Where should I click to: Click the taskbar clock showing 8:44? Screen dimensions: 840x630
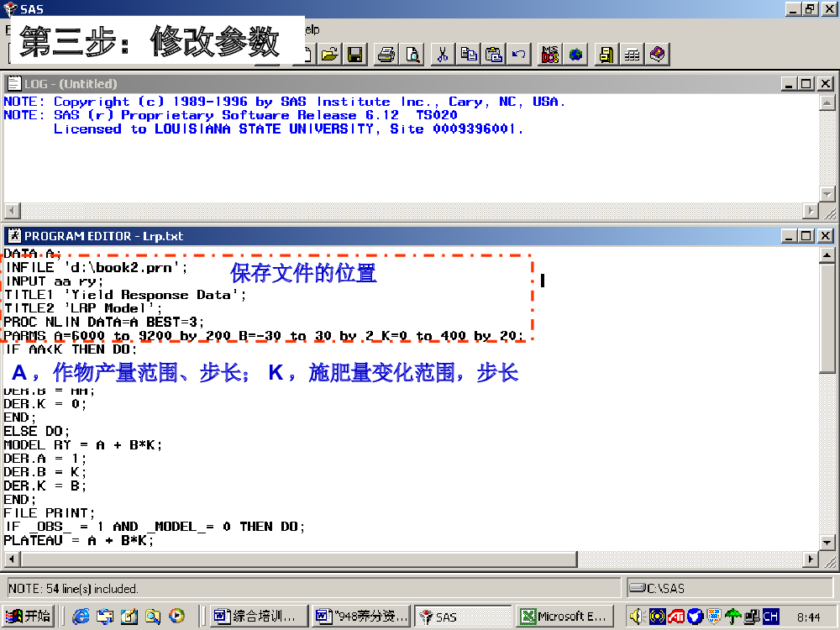(808, 617)
